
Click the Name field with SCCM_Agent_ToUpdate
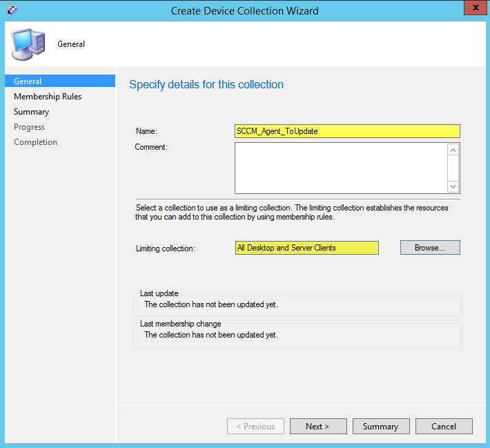(x=347, y=131)
